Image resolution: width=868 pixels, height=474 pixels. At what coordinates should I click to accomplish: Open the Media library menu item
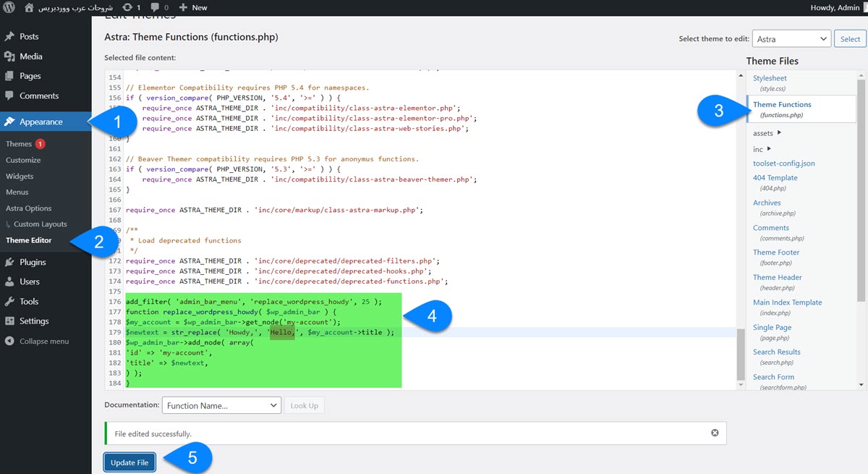point(30,56)
